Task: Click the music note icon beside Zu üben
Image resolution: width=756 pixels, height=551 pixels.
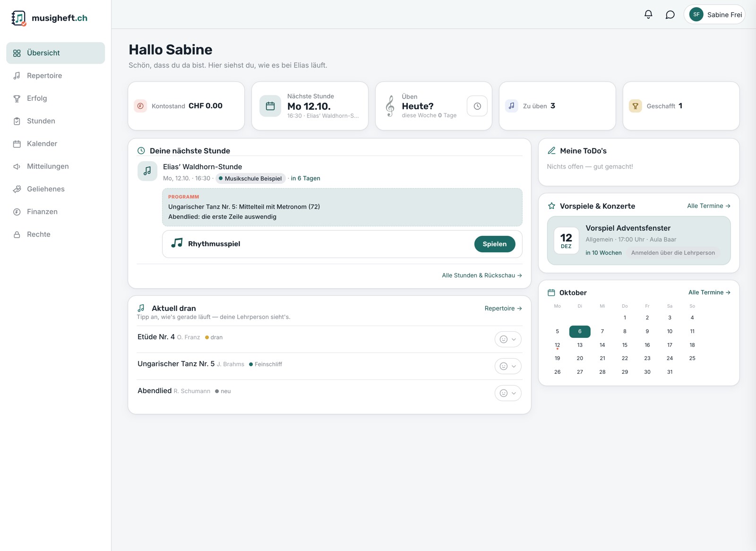Action: [512, 106]
